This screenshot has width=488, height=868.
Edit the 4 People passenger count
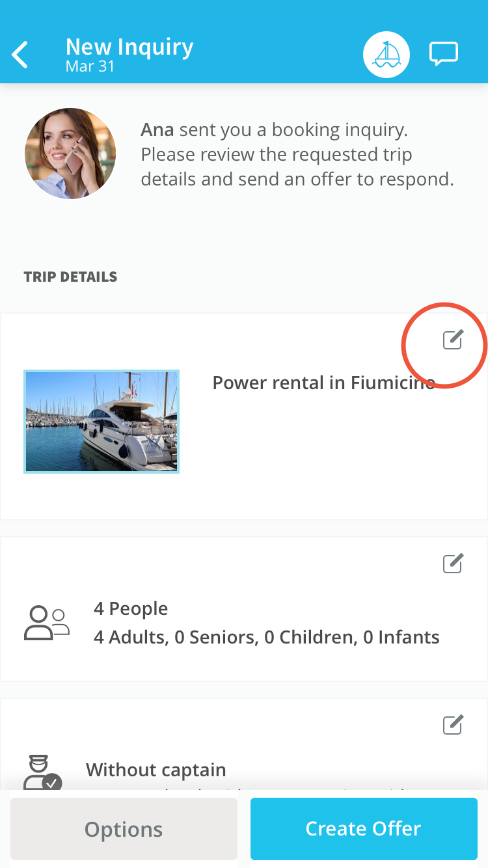(x=453, y=563)
